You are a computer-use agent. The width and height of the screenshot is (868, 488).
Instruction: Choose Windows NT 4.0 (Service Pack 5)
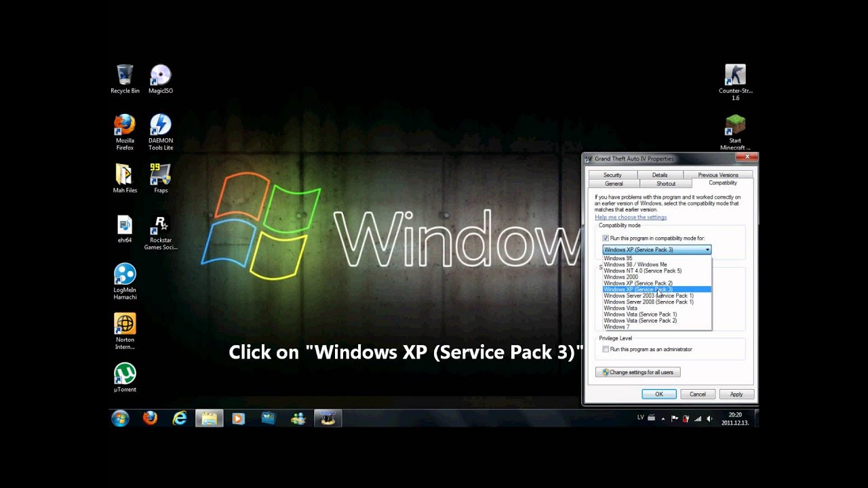click(656, 270)
